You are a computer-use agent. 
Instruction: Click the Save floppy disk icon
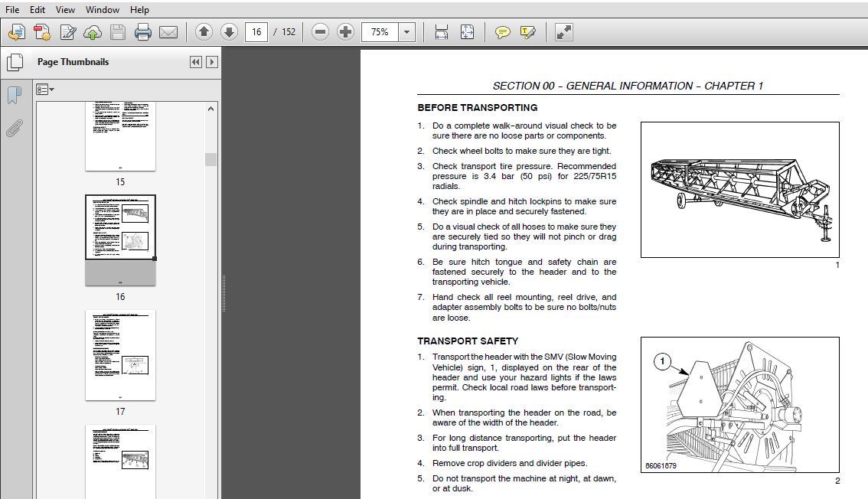pyautogui.click(x=117, y=32)
